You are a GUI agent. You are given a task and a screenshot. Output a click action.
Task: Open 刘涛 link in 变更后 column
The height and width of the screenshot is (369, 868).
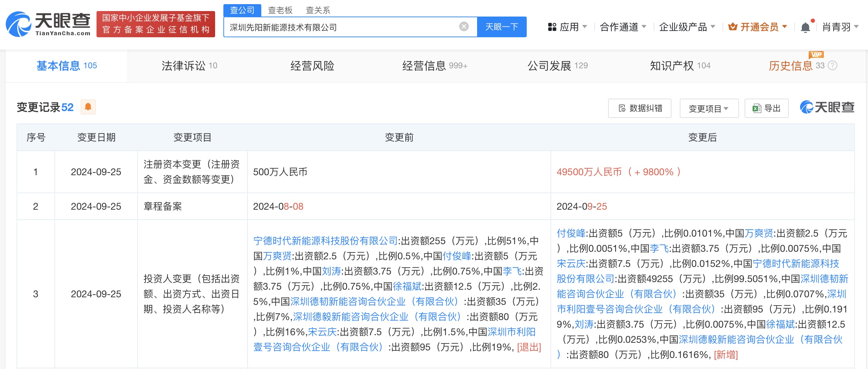click(x=584, y=324)
